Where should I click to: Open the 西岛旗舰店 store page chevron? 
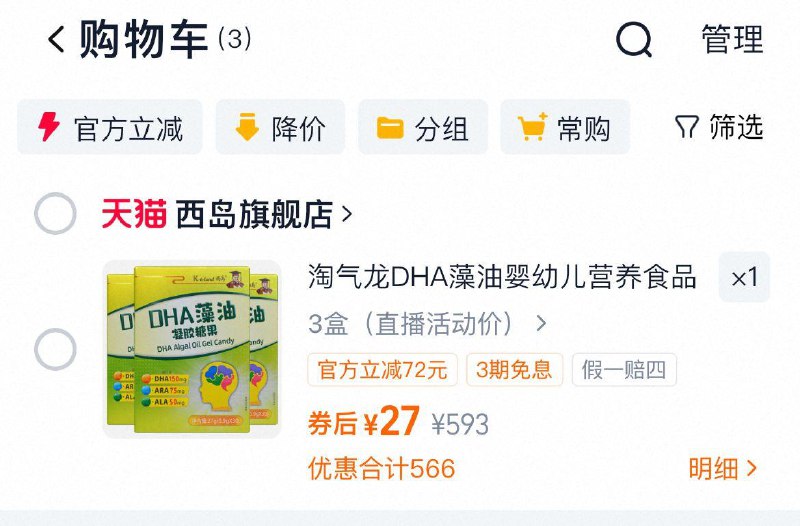click(347, 214)
